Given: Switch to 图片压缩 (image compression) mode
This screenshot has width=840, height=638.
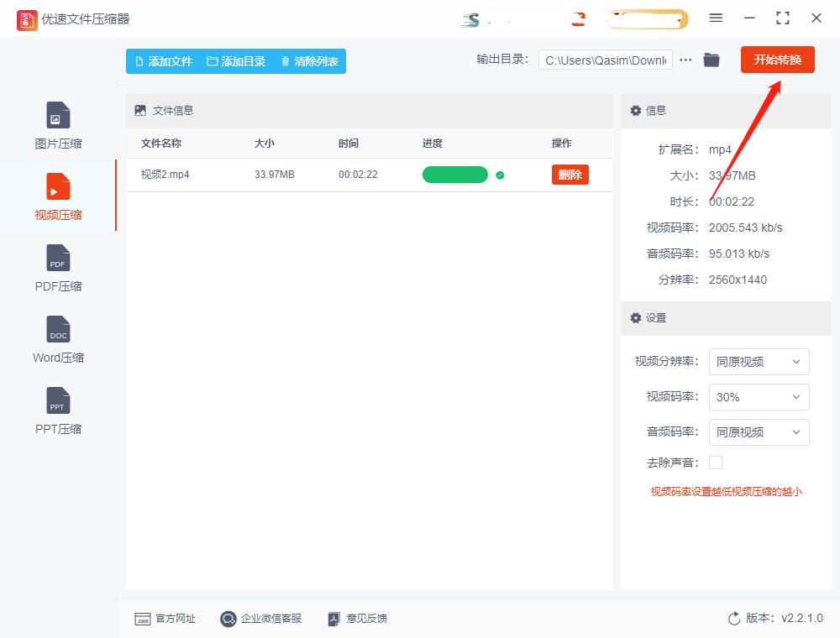Looking at the screenshot, I should coord(57,124).
